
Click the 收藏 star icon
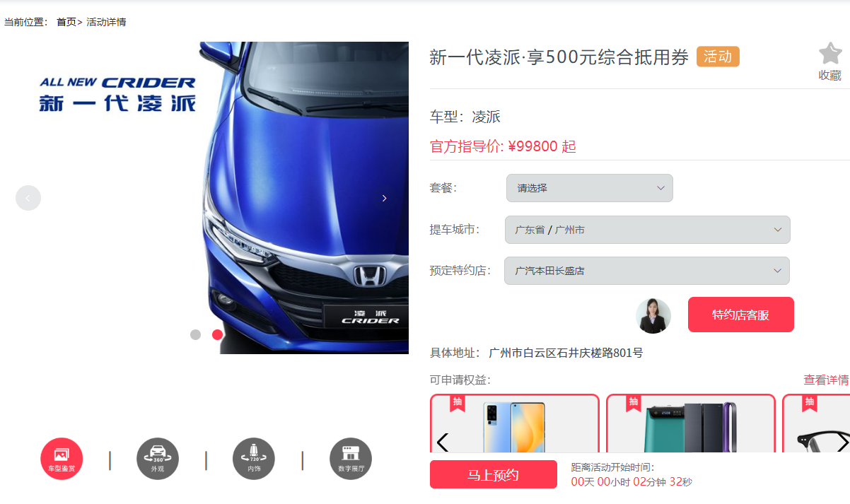point(830,53)
